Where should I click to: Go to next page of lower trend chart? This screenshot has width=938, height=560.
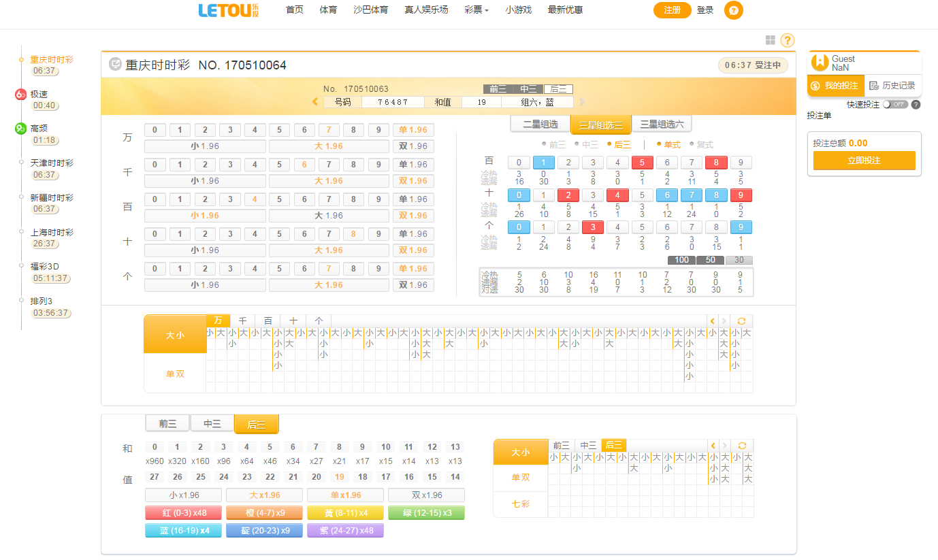(x=725, y=445)
